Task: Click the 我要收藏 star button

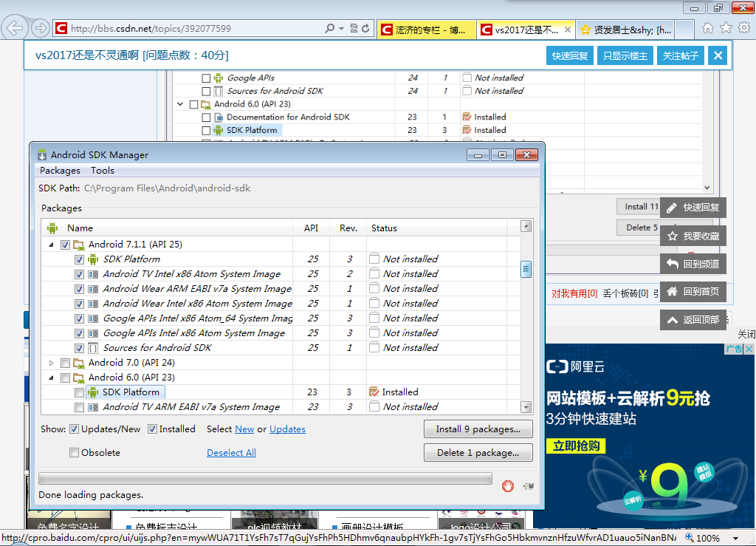Action: coord(693,236)
